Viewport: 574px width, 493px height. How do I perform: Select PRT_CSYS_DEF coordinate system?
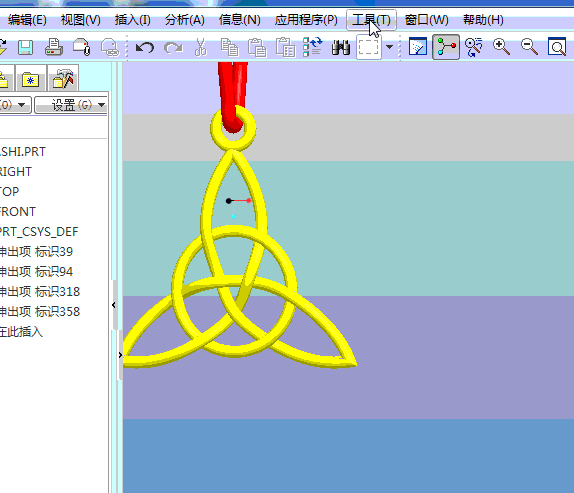pyautogui.click(x=39, y=232)
